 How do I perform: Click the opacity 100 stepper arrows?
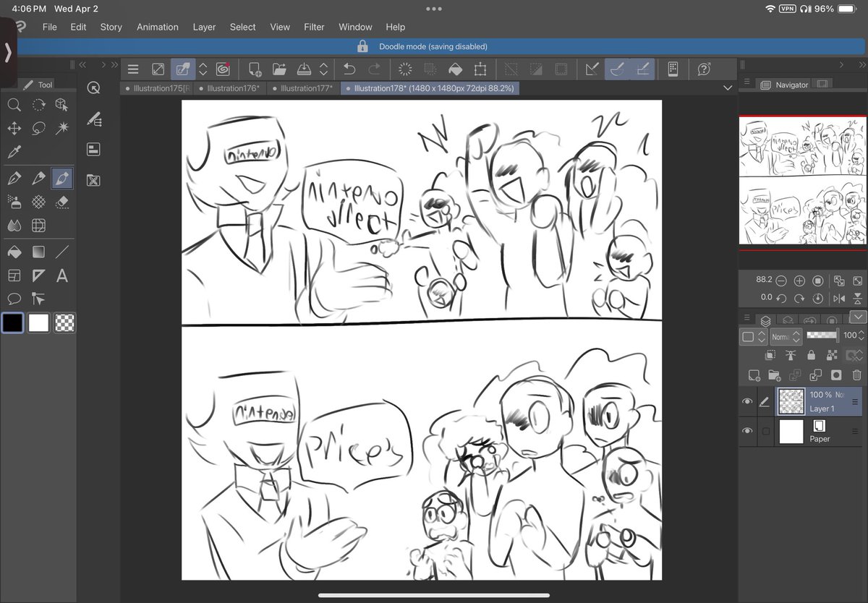click(861, 335)
